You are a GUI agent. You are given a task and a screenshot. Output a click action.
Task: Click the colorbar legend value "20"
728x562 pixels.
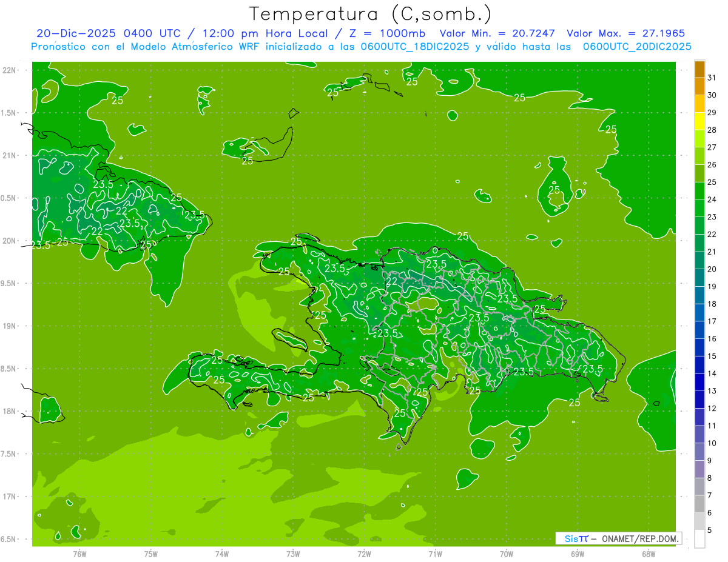pos(712,269)
